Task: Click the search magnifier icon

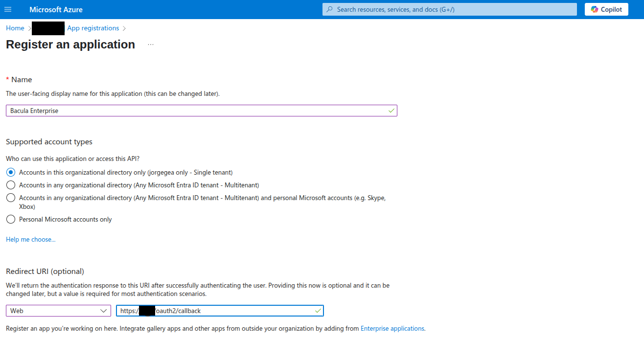Action: click(330, 9)
